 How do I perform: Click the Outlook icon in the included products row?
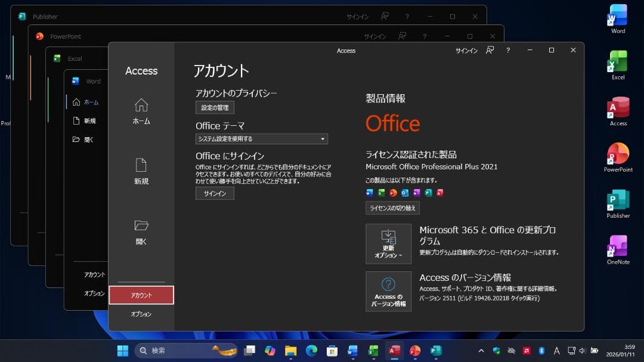click(x=404, y=193)
